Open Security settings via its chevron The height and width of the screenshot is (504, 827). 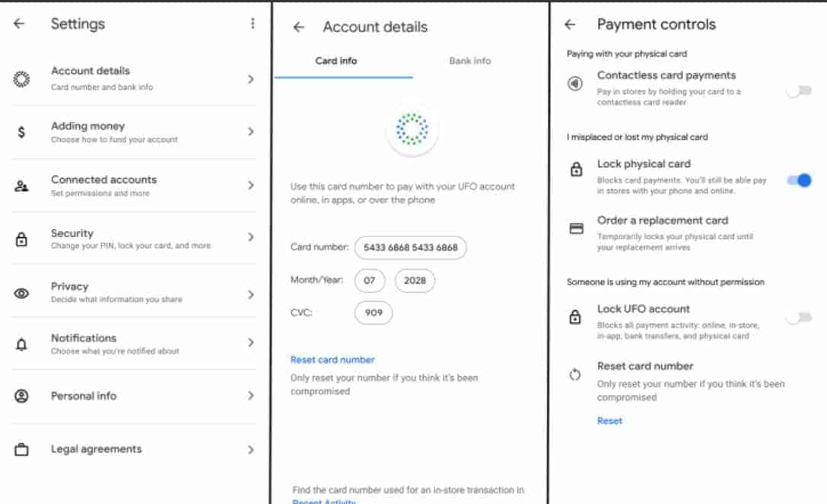[x=250, y=237]
